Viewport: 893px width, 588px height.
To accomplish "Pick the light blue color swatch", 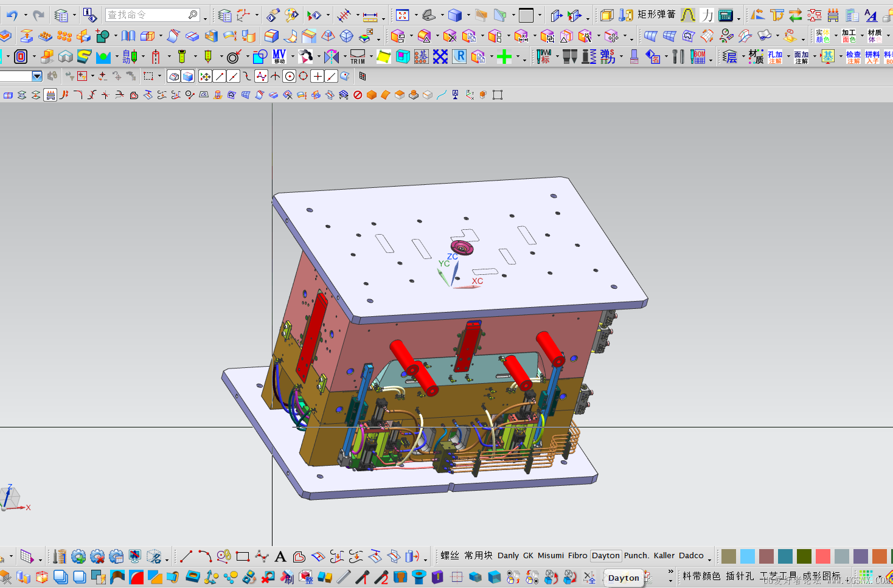I will pos(748,556).
